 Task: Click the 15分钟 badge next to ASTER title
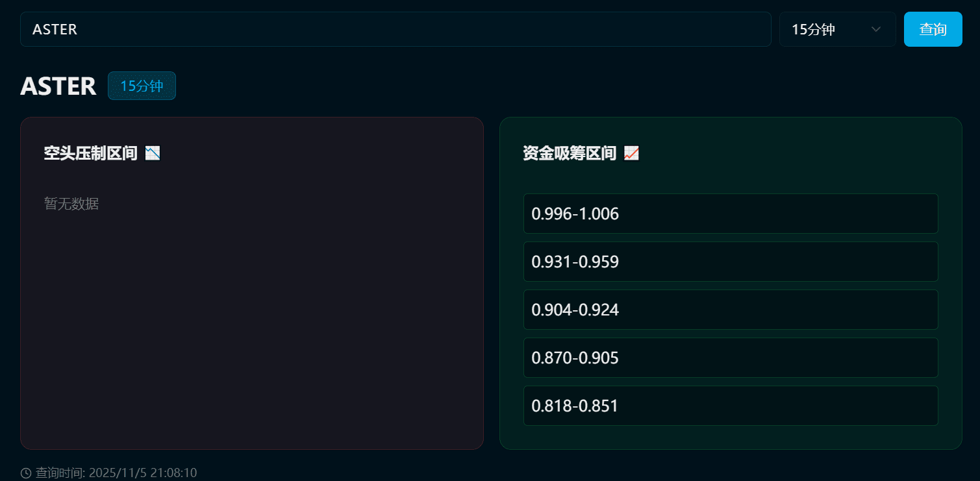click(142, 86)
